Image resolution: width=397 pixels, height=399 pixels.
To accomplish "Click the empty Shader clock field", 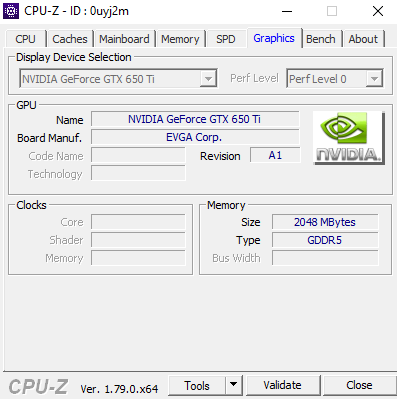I will point(138,240).
